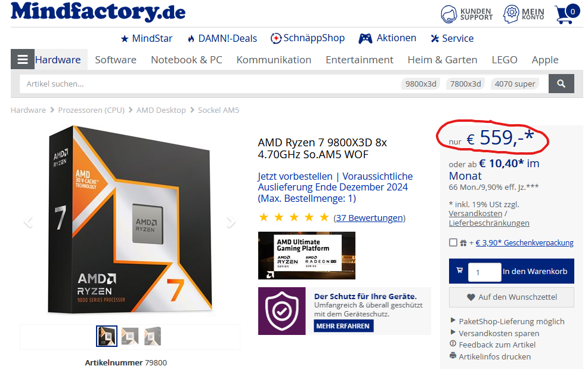Click the SchnäppShop target icon
The height and width of the screenshot is (369, 588).
coord(276,38)
